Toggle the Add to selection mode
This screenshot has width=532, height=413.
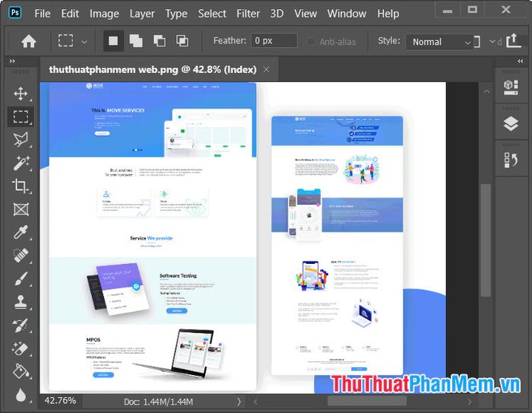tap(136, 41)
